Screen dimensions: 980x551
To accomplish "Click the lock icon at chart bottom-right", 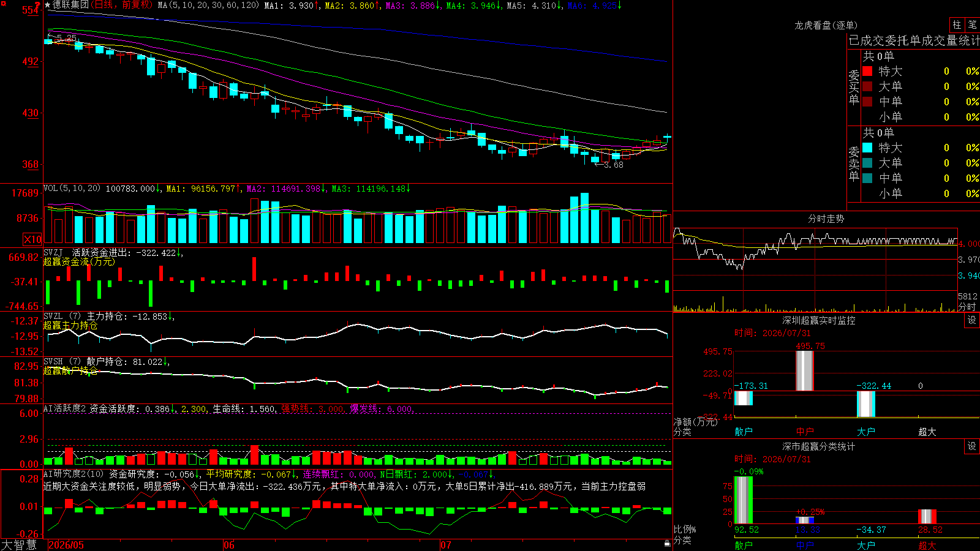I will tap(667, 543).
